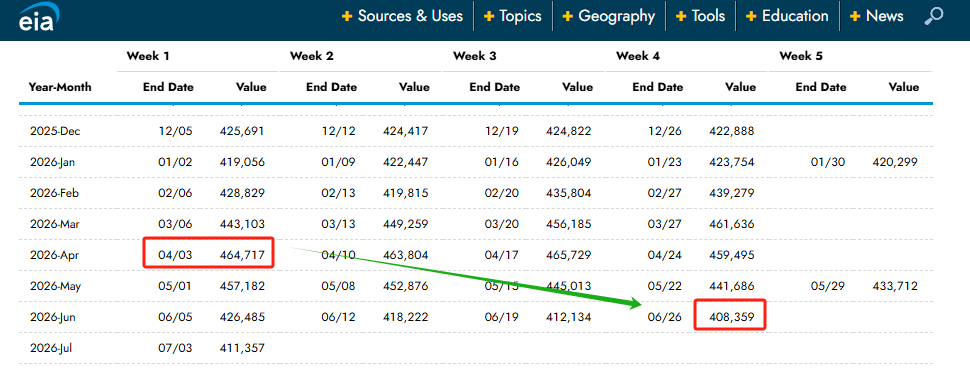Click plus icon beside News
970x372 pixels.
[x=855, y=16]
